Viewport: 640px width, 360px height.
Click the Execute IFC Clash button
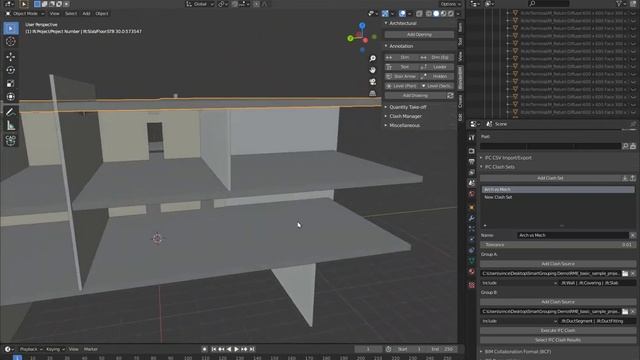coord(558,331)
